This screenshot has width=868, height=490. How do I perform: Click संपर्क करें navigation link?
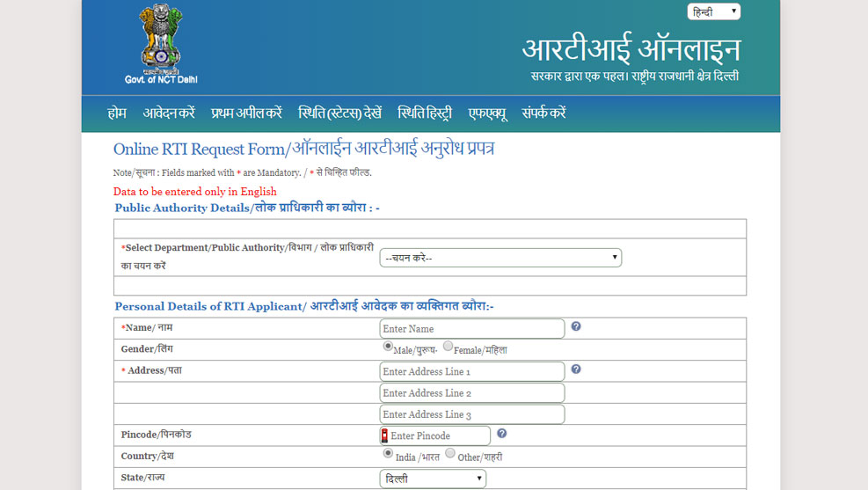(x=543, y=113)
